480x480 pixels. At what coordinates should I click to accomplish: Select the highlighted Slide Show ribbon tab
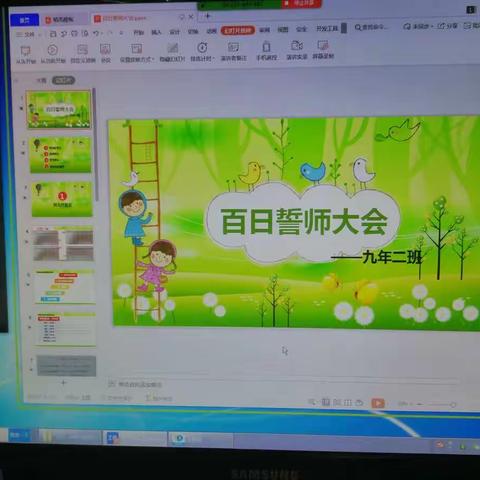click(x=237, y=30)
